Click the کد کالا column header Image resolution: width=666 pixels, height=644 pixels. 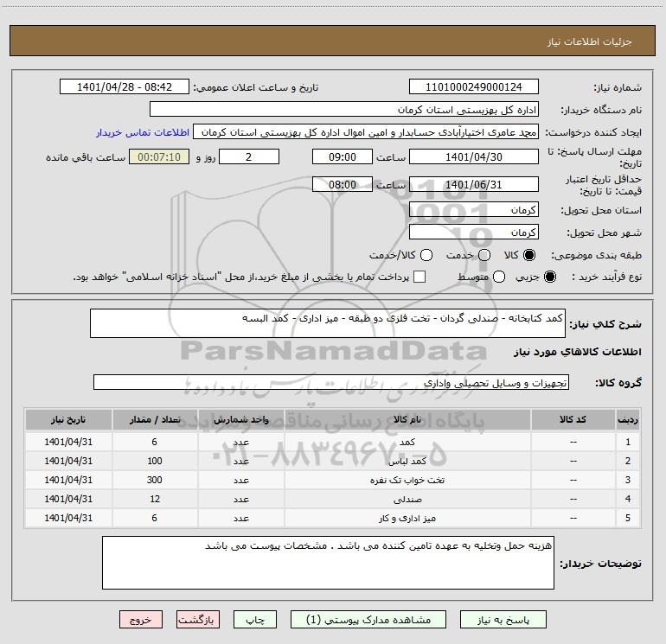click(573, 419)
